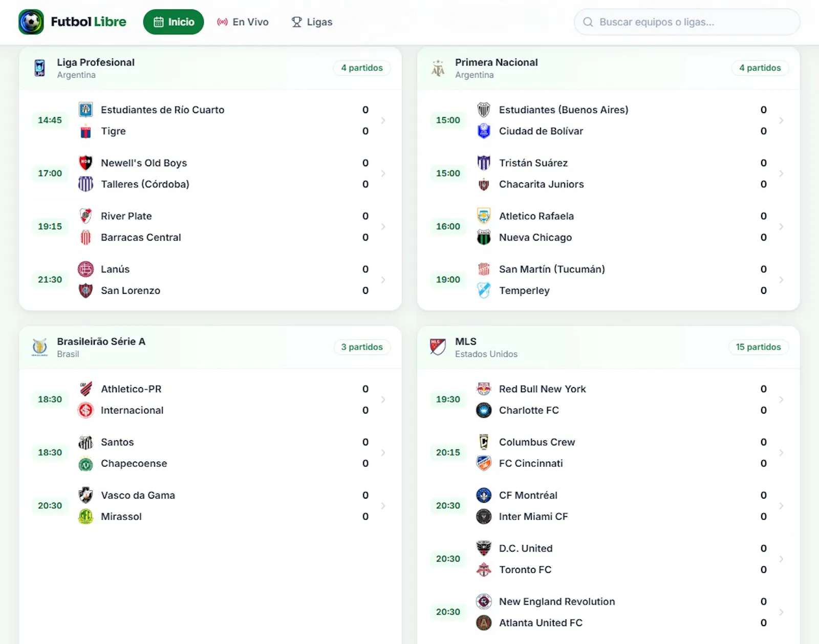The width and height of the screenshot is (819, 644).
Task: Click the Athletico-PR crest
Action: click(x=85, y=389)
